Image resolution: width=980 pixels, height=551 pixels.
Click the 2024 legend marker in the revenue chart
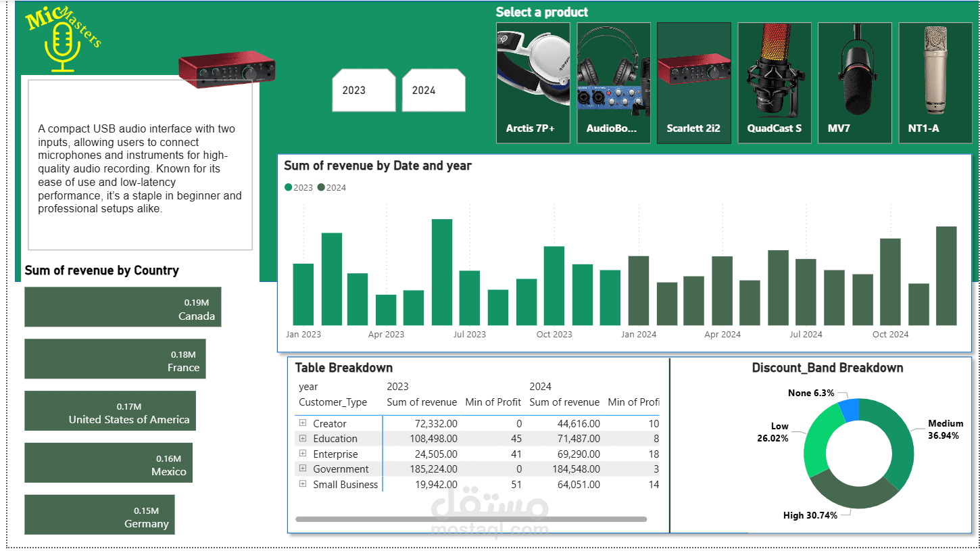[x=321, y=188]
